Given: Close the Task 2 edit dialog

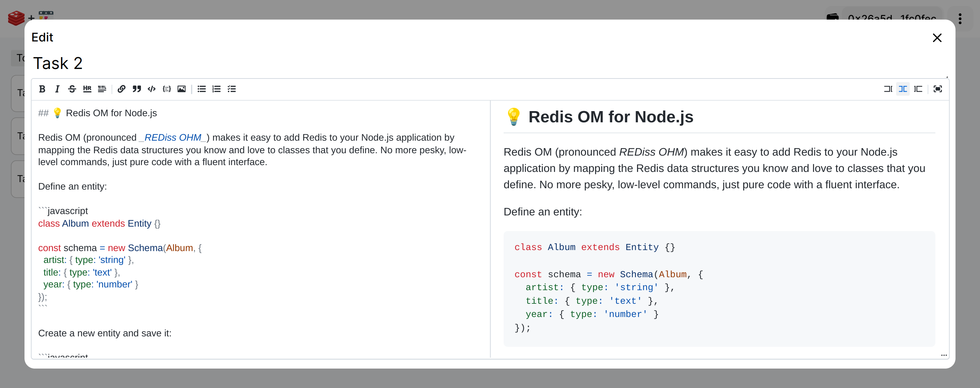Looking at the screenshot, I should (x=937, y=38).
